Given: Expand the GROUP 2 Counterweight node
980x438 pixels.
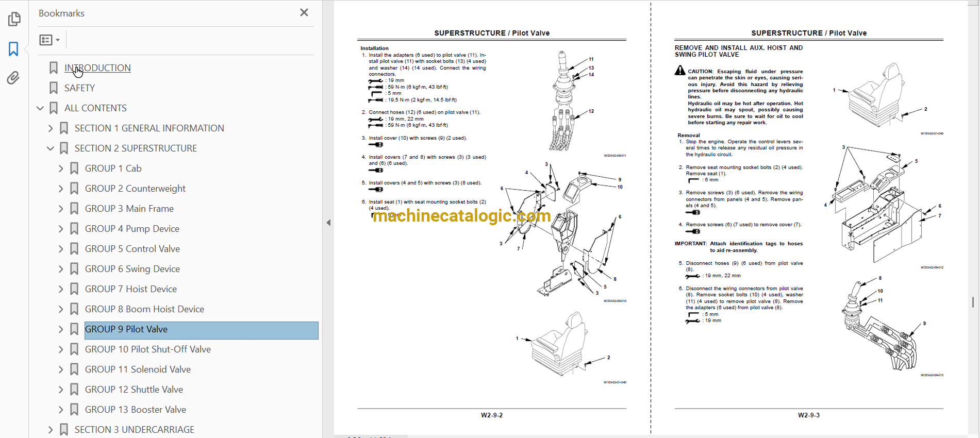Looking at the screenshot, I should [61, 189].
